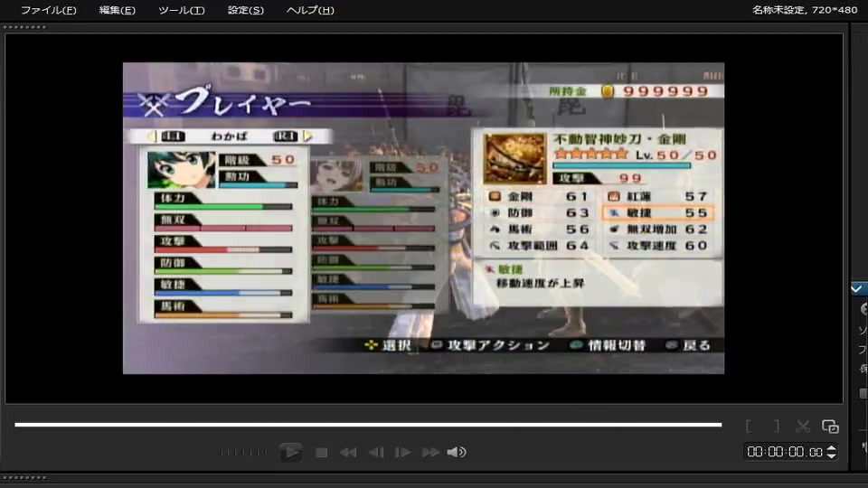Click the speaker volume icon
Image resolution: width=868 pixels, height=488 pixels.
(x=457, y=453)
